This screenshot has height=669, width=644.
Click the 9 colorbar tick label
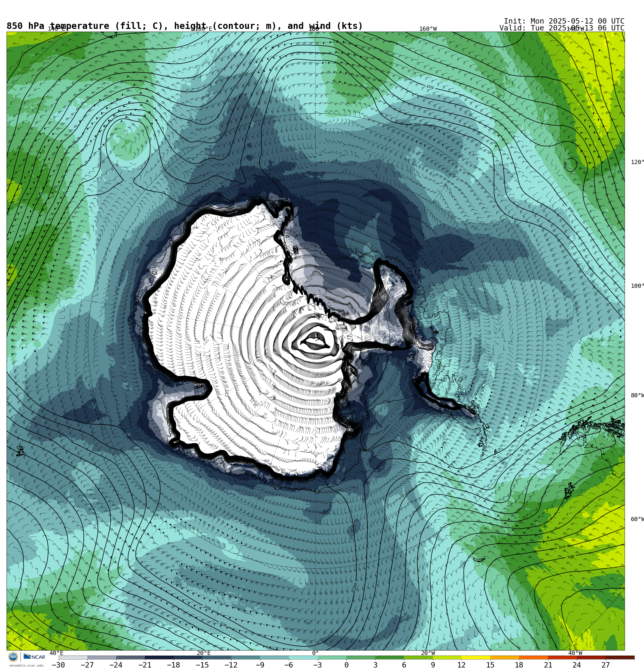[433, 665]
